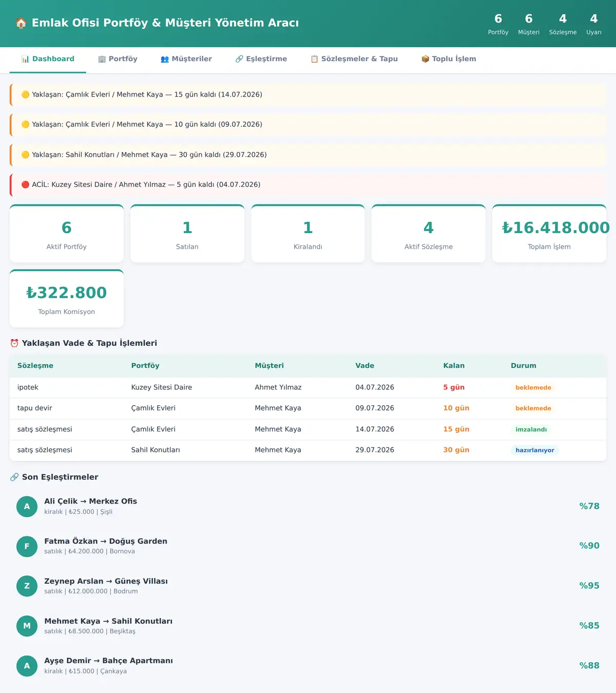Select Fatma Özkan's F avatar
616x693 pixels.
[27, 546]
